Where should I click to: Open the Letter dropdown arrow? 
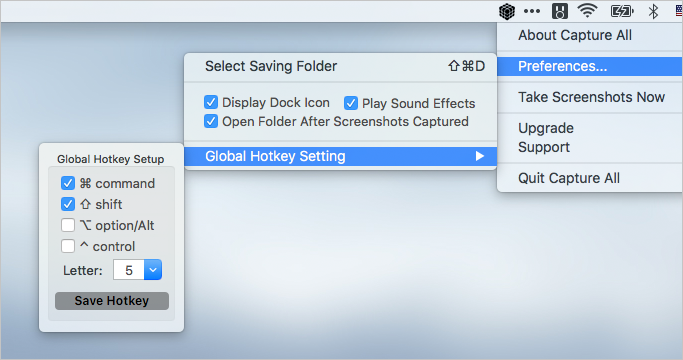pyautogui.click(x=153, y=270)
